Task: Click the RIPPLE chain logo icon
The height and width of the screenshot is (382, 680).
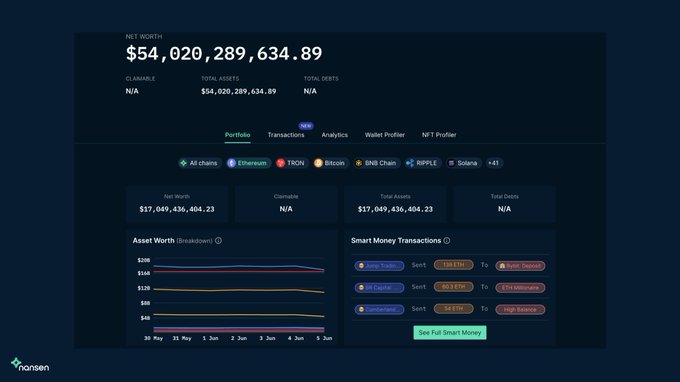Action: tap(410, 163)
